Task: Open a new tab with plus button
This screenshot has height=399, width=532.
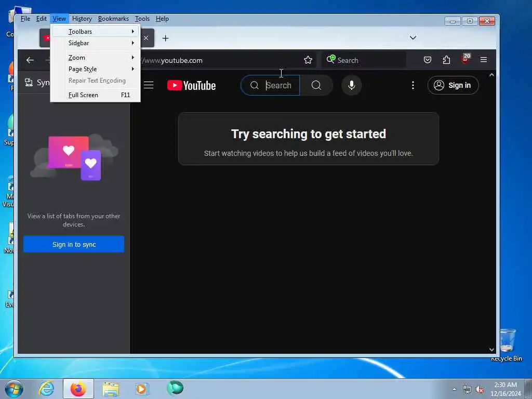Action: pyautogui.click(x=165, y=38)
